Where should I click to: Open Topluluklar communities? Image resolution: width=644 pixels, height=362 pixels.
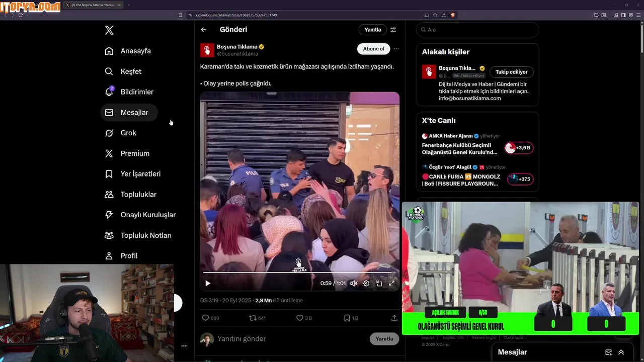pos(131,195)
